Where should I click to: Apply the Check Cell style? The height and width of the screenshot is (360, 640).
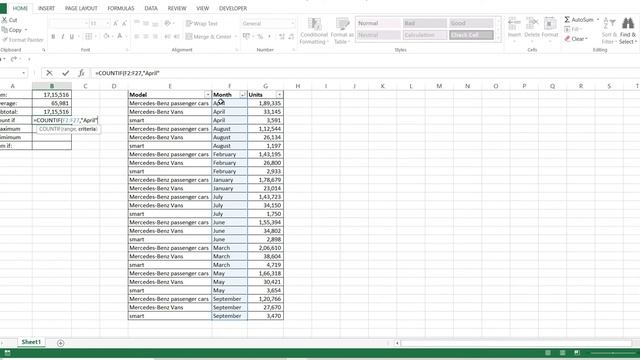pos(471,35)
